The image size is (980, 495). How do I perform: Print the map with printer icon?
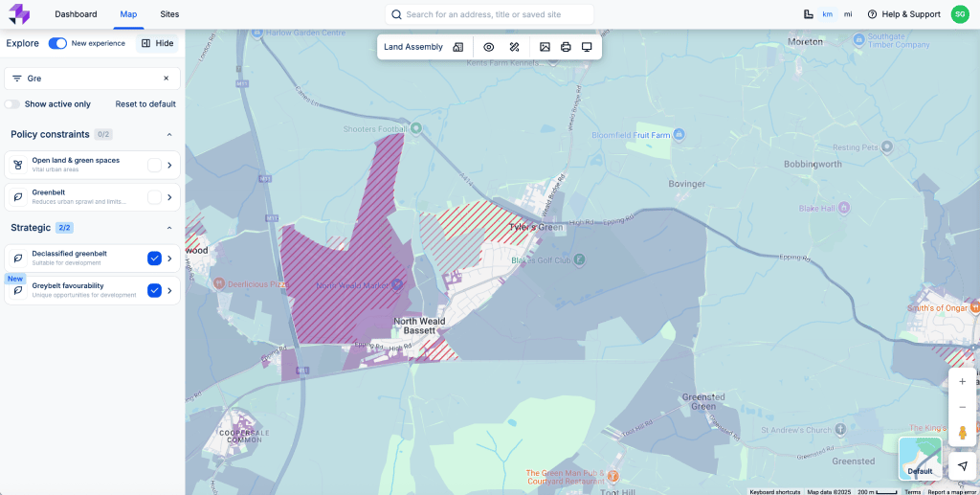(x=566, y=47)
